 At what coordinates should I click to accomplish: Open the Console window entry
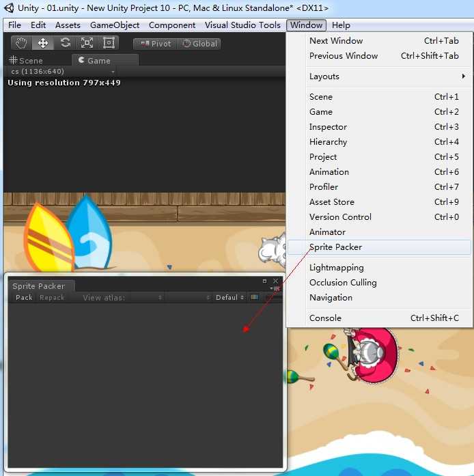(379, 318)
